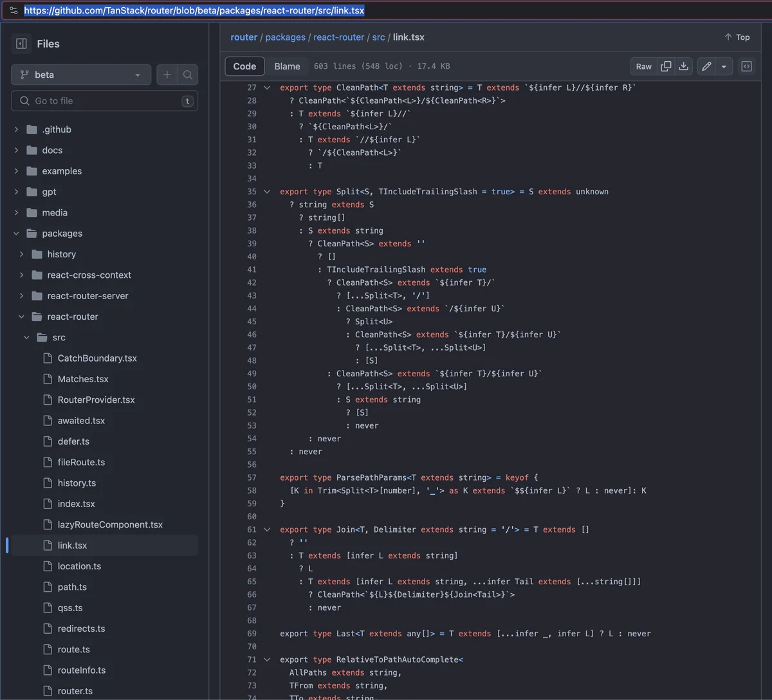The width and height of the screenshot is (772, 700).
Task: Open location.ts in file tree
Action: [79, 566]
